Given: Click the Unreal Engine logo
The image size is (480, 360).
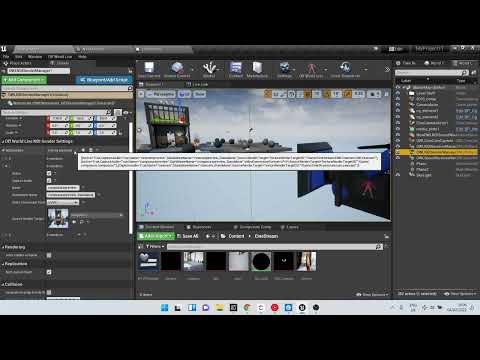Looking at the screenshot, I should pos(4,49).
